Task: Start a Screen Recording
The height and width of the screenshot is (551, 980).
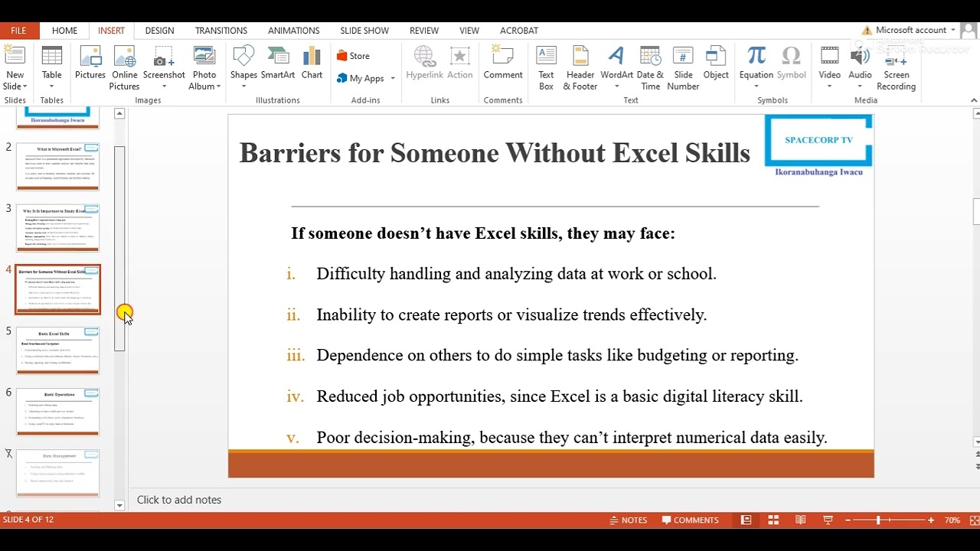Action: point(897,68)
